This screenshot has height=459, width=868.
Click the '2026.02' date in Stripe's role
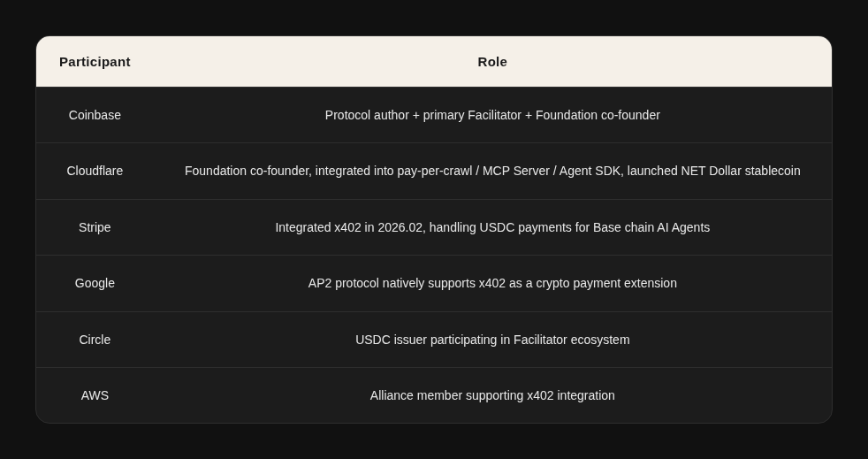click(401, 227)
